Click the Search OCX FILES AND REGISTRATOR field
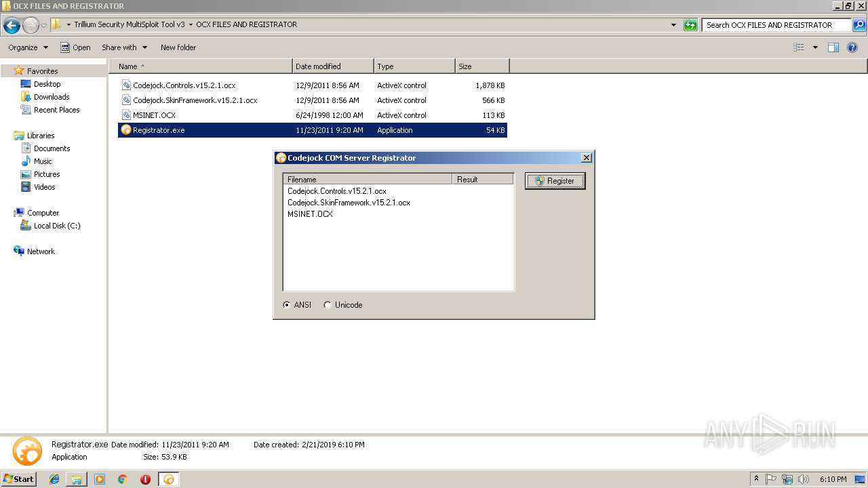 [x=776, y=25]
